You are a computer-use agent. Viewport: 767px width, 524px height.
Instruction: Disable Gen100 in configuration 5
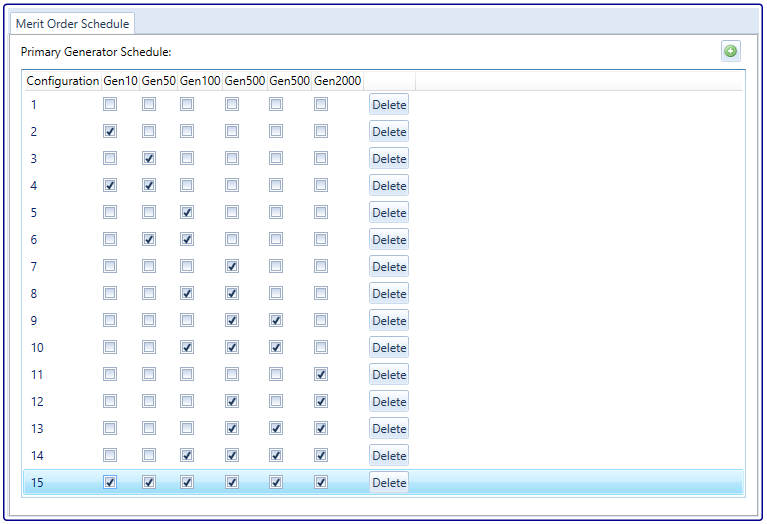tap(187, 212)
